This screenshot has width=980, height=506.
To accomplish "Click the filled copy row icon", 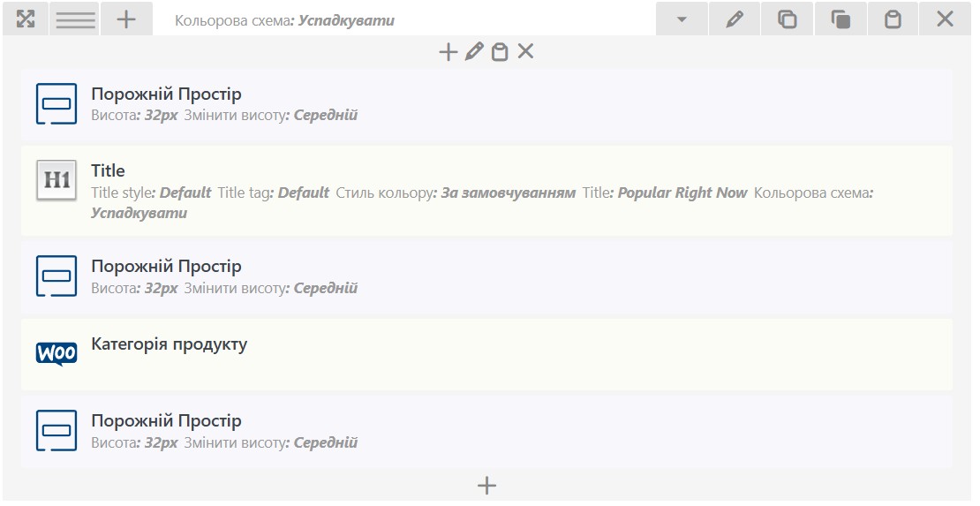I will click(841, 19).
